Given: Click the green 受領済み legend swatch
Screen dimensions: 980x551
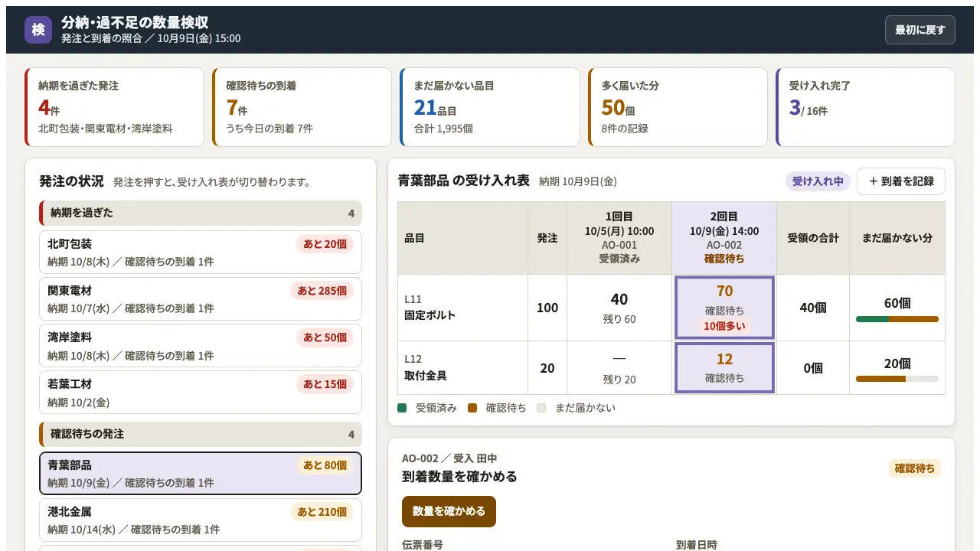Looking at the screenshot, I should 403,408.
